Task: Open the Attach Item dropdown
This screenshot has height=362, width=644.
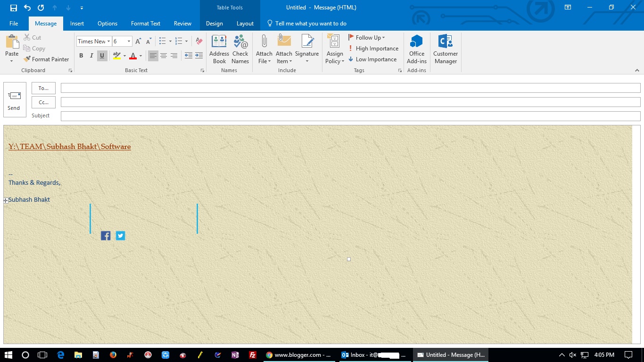Action: [284, 58]
